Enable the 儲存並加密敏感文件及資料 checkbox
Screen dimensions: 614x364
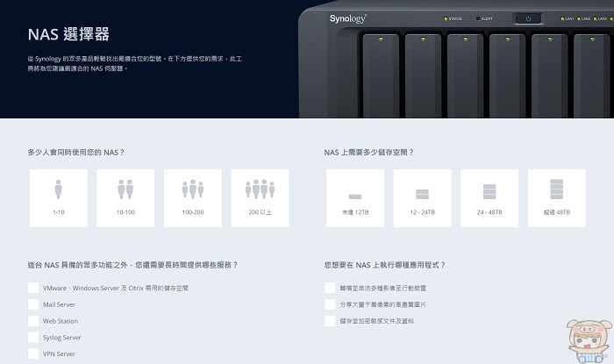[330, 320]
